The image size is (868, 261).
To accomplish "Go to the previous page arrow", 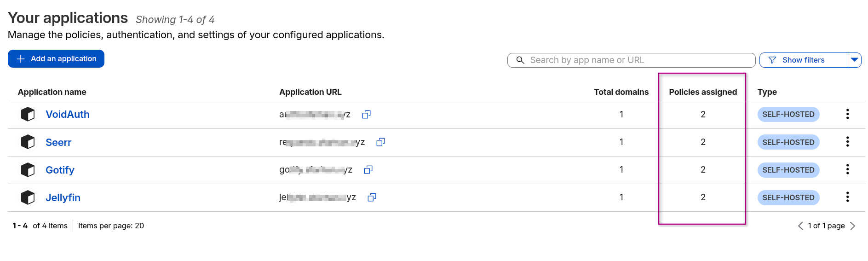I will click(800, 226).
